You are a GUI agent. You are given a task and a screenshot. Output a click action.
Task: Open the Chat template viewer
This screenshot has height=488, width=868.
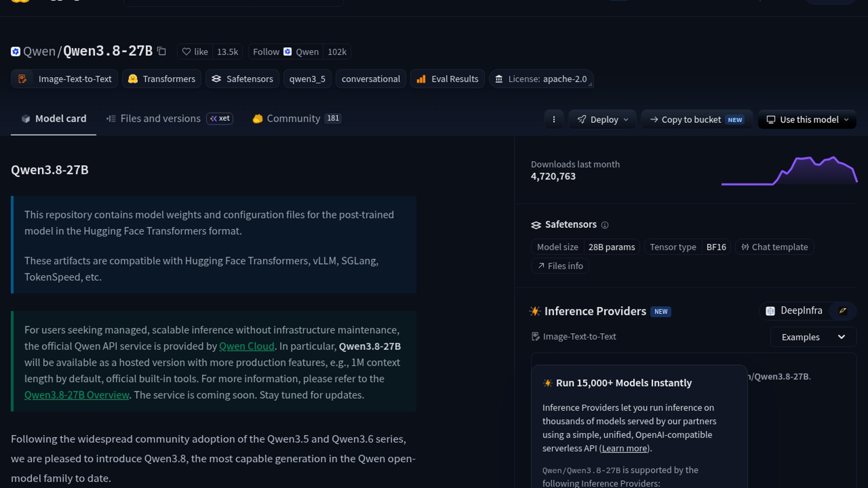774,247
